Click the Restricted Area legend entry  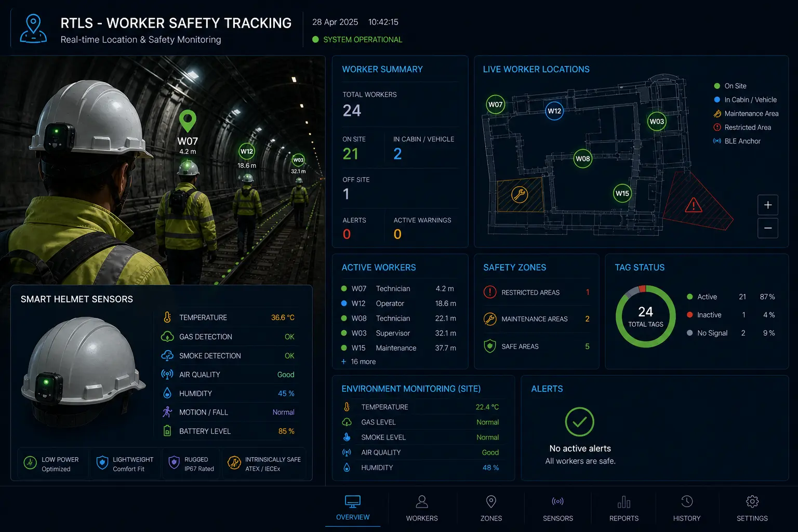(x=742, y=127)
